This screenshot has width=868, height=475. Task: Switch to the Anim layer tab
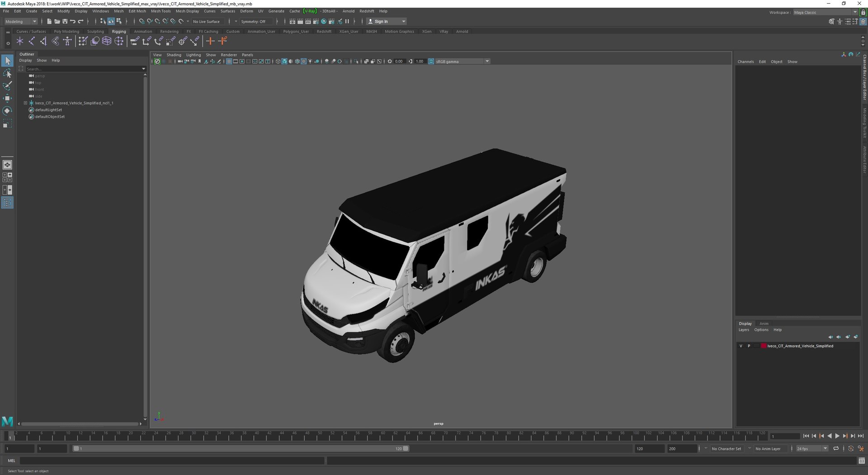point(764,323)
